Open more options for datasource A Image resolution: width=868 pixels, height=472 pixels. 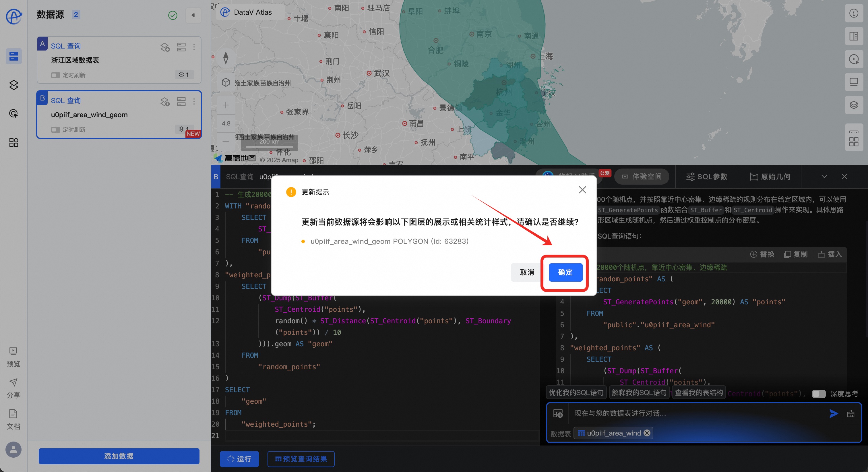point(194,47)
